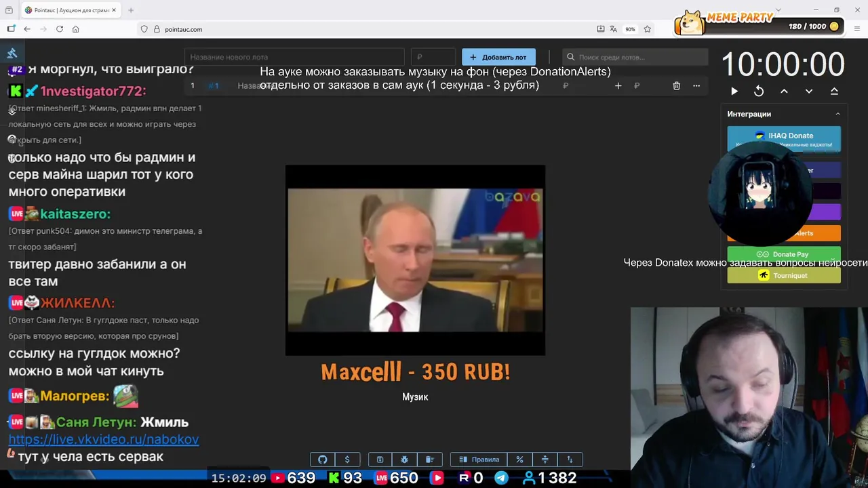The image size is (868, 488).
Task: Connect the orange DonationAlerts integration
Action: (784, 233)
